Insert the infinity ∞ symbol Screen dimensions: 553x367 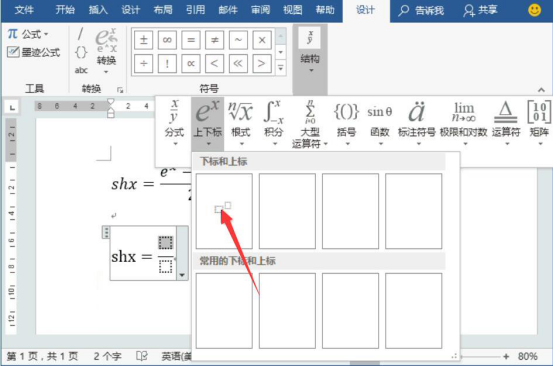[167, 40]
